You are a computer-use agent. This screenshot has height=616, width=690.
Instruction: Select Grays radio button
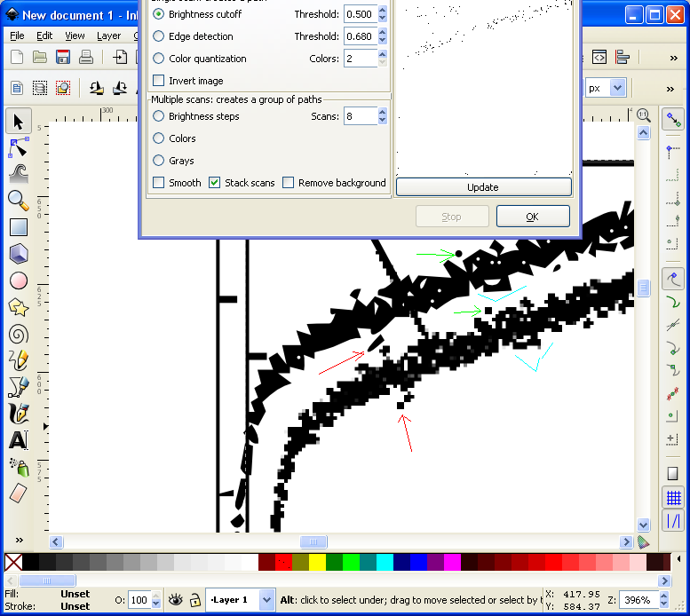click(158, 161)
